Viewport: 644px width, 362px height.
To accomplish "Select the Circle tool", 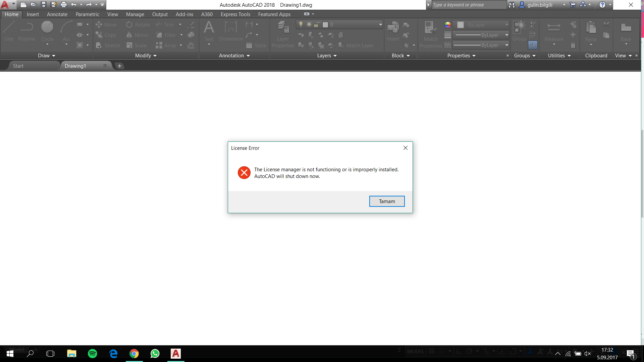I will coord(47,32).
